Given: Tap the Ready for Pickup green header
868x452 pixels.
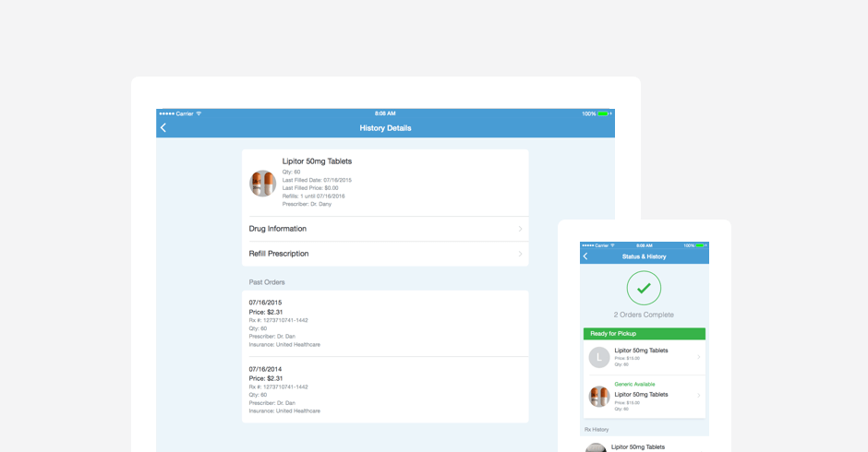Looking at the screenshot, I should 645,334.
